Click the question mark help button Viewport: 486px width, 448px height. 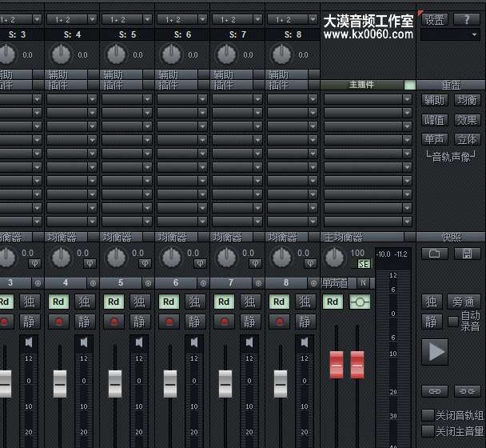[x=467, y=19]
